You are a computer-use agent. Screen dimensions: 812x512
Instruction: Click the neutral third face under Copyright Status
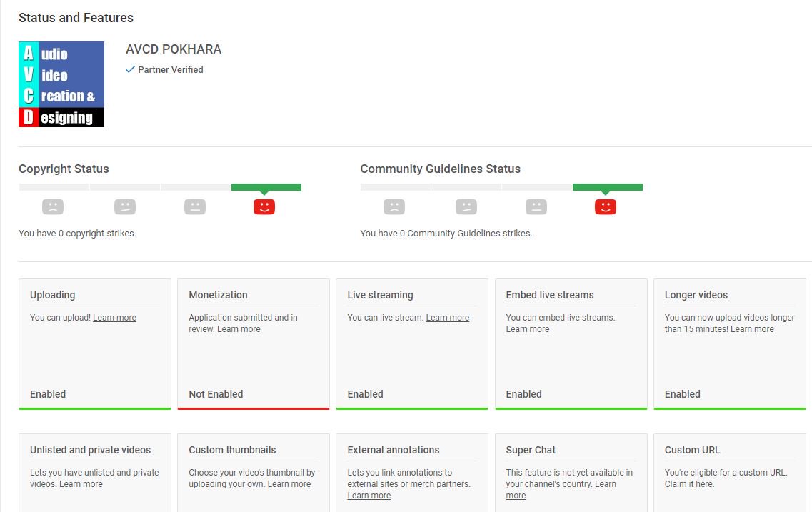tap(195, 206)
